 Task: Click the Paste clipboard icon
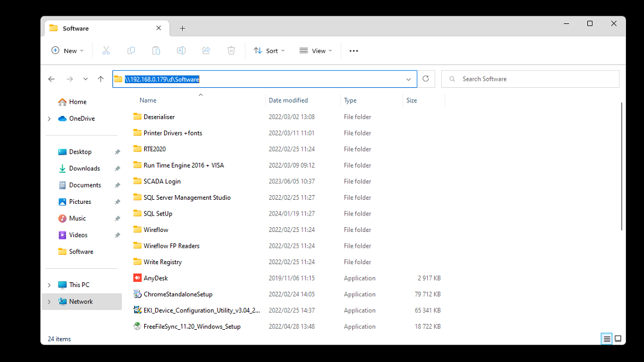(156, 50)
